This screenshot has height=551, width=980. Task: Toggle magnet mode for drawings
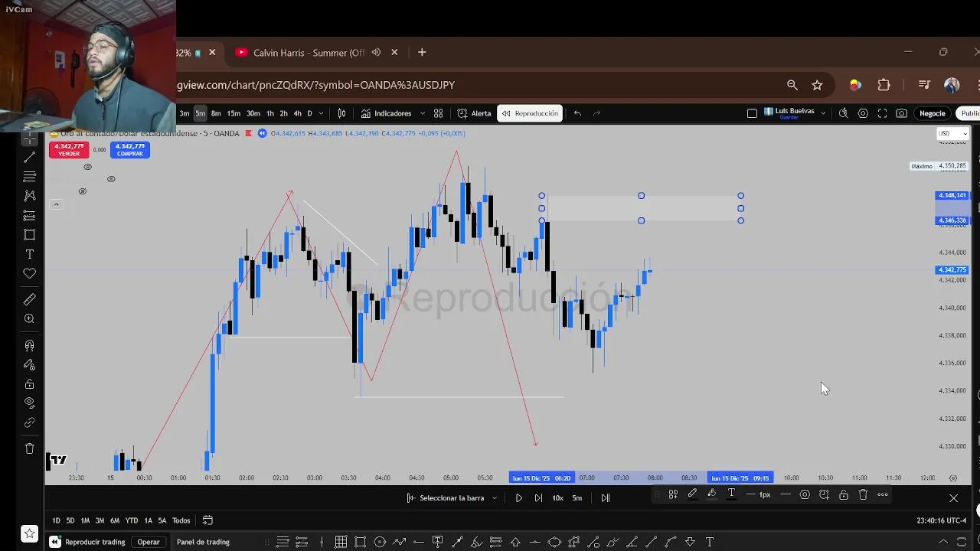pyautogui.click(x=29, y=345)
